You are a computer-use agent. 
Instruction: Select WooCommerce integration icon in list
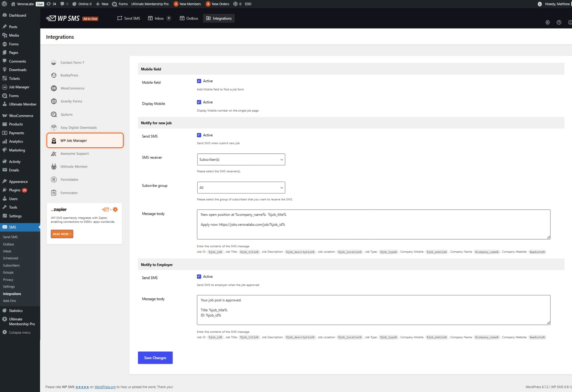pos(54,88)
